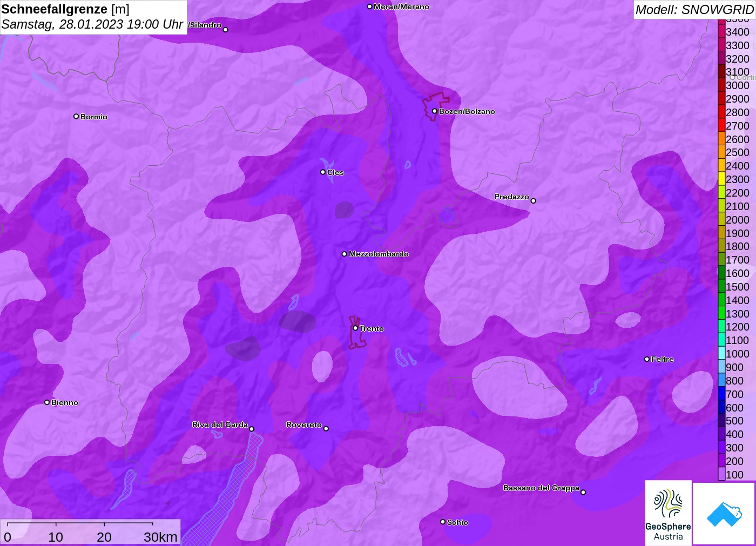Image resolution: width=756 pixels, height=546 pixels.
Task: Pick the 100 m legend swatch
Action: coord(721,475)
